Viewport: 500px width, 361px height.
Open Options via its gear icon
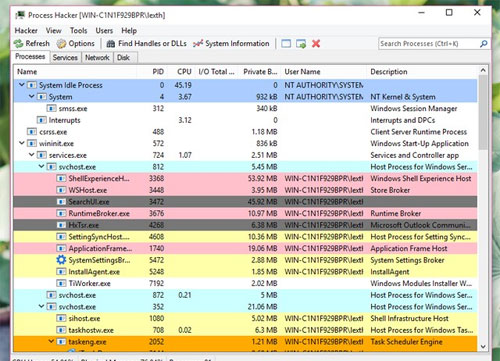[61, 44]
